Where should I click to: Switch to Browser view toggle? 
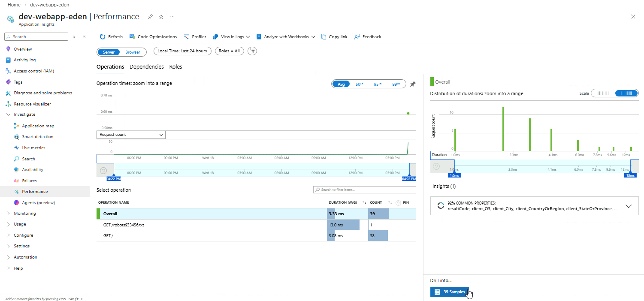(x=133, y=52)
